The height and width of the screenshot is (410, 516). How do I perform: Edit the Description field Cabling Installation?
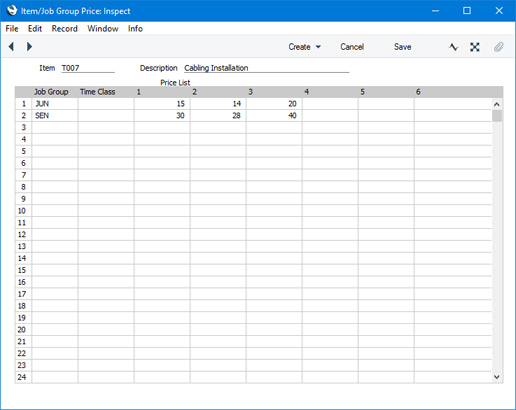(x=266, y=68)
